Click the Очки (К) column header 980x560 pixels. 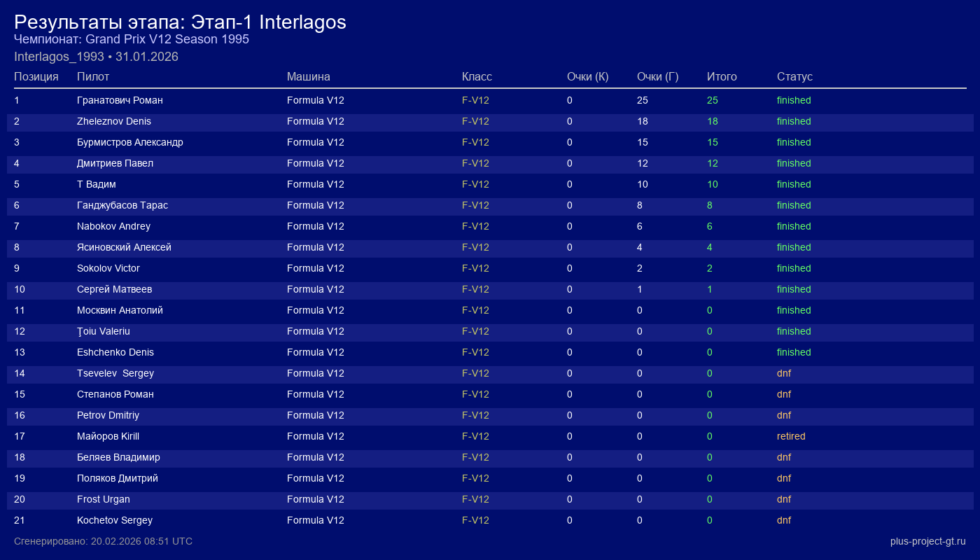click(587, 76)
